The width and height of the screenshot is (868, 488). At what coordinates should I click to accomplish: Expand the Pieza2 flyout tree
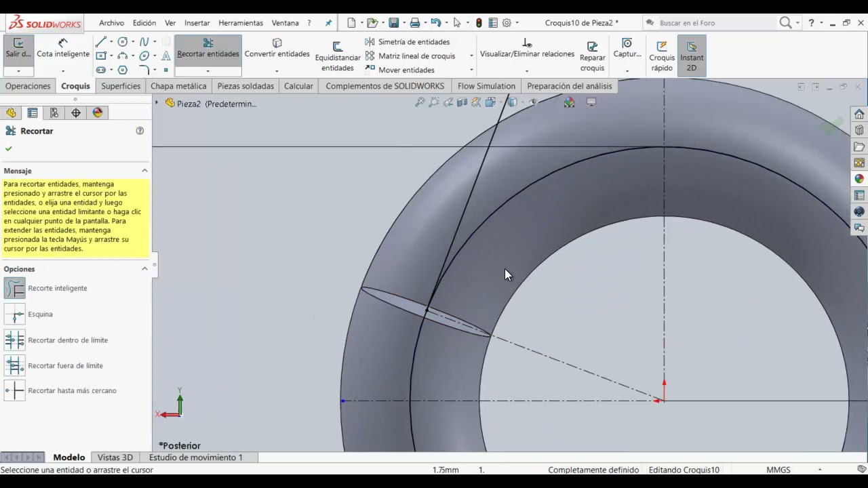coord(157,103)
